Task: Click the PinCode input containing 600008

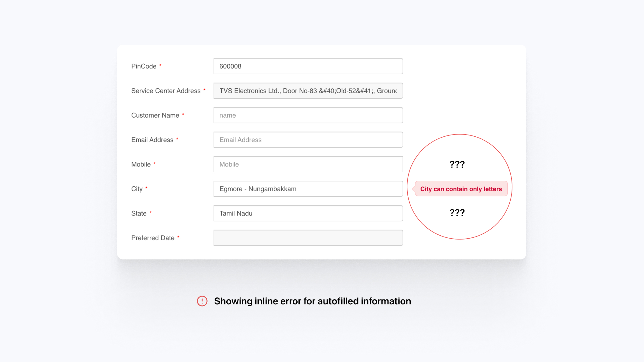Action: click(308, 66)
